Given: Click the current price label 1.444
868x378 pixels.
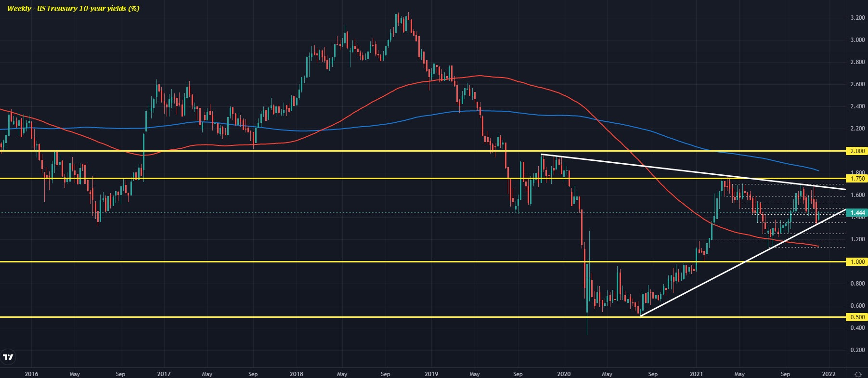Looking at the screenshot, I should [x=857, y=212].
